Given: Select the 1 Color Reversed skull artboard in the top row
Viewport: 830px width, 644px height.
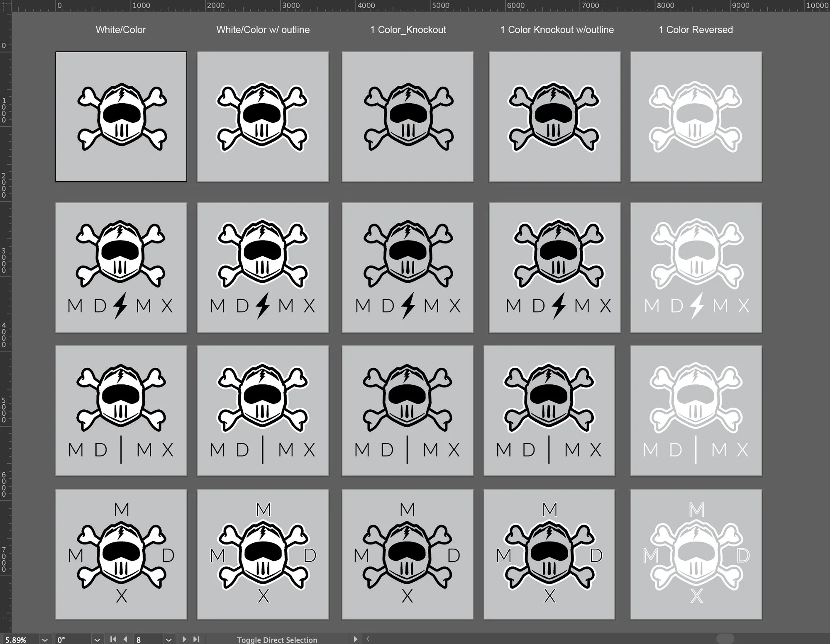Looking at the screenshot, I should [x=696, y=117].
